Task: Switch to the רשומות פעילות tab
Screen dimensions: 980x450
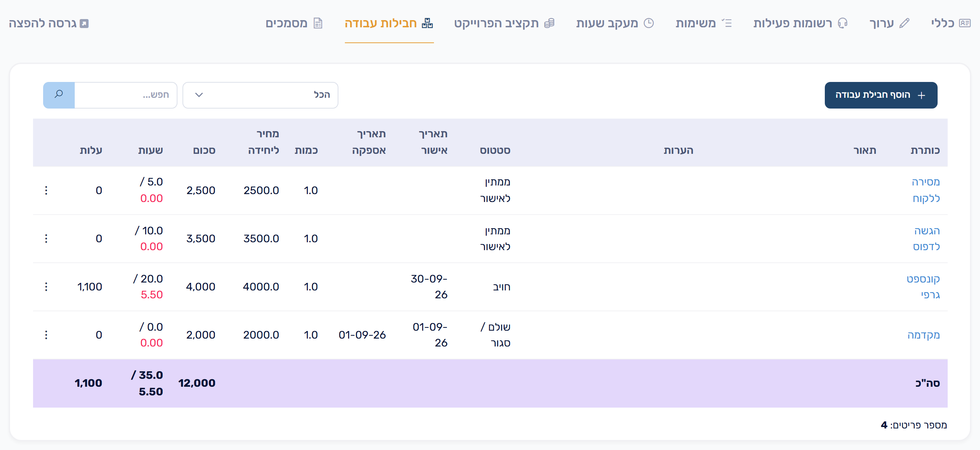Action: 801,23
